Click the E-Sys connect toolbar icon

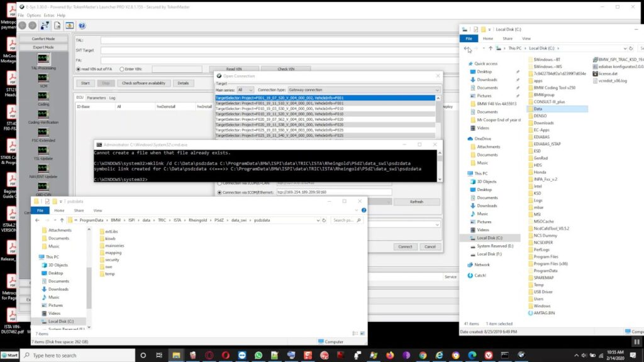(44, 25)
